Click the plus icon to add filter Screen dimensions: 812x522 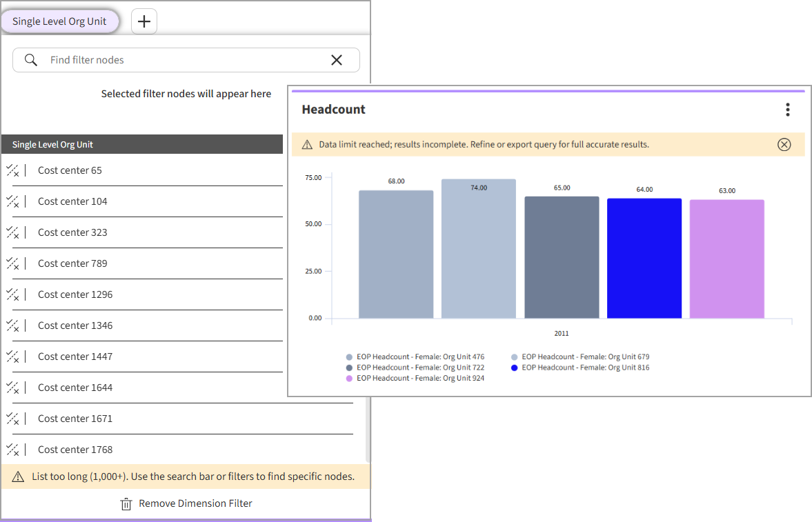click(x=143, y=21)
